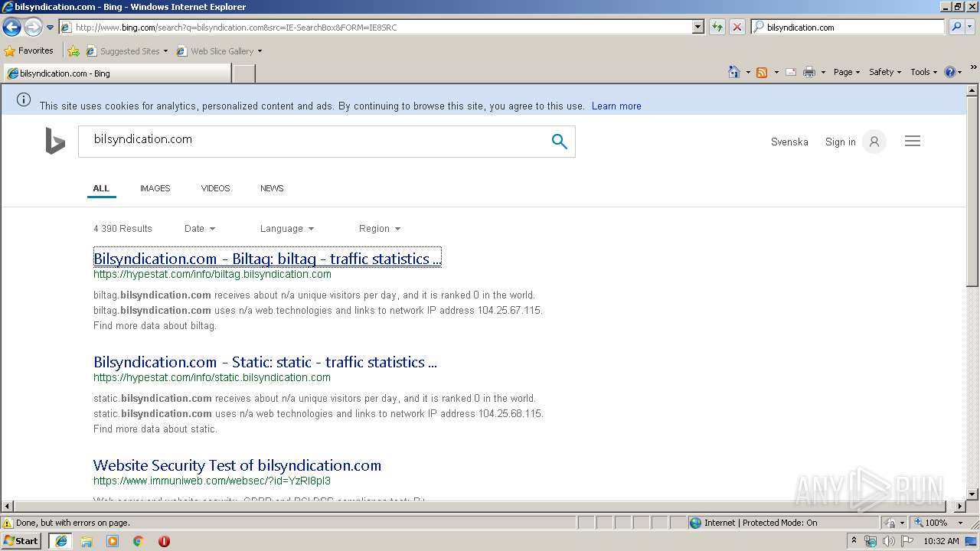Viewport: 980px width, 551px height.
Task: Open the Tools menu
Action: click(923, 72)
